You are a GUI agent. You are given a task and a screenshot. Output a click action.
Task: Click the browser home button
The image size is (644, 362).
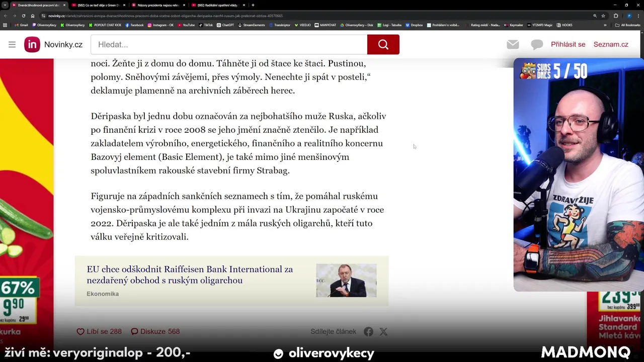pos(33,16)
